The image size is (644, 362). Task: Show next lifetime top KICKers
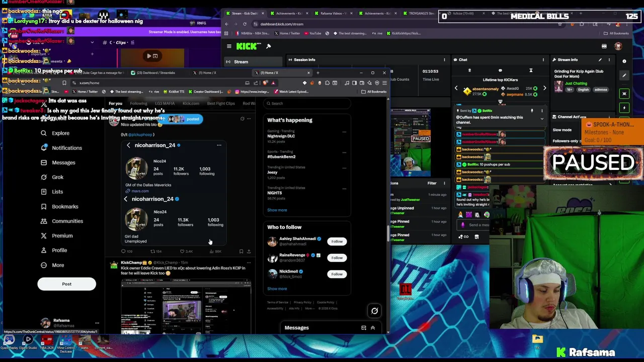point(544,88)
